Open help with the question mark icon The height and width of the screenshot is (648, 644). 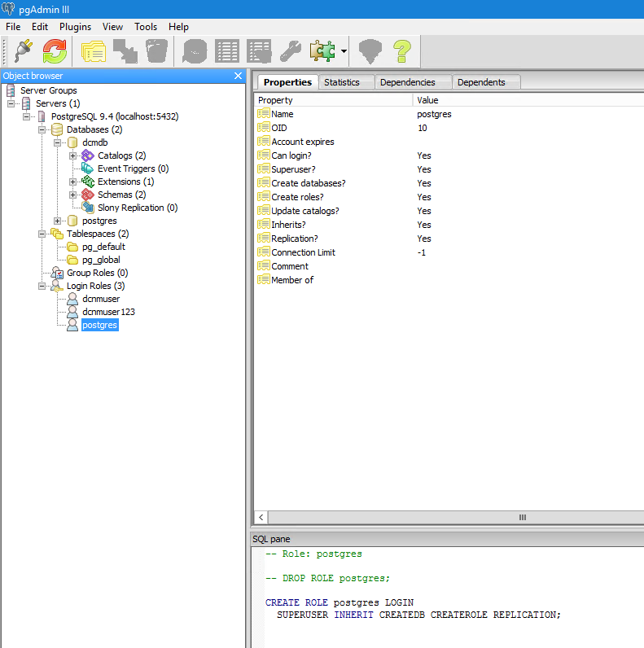pyautogui.click(x=401, y=50)
